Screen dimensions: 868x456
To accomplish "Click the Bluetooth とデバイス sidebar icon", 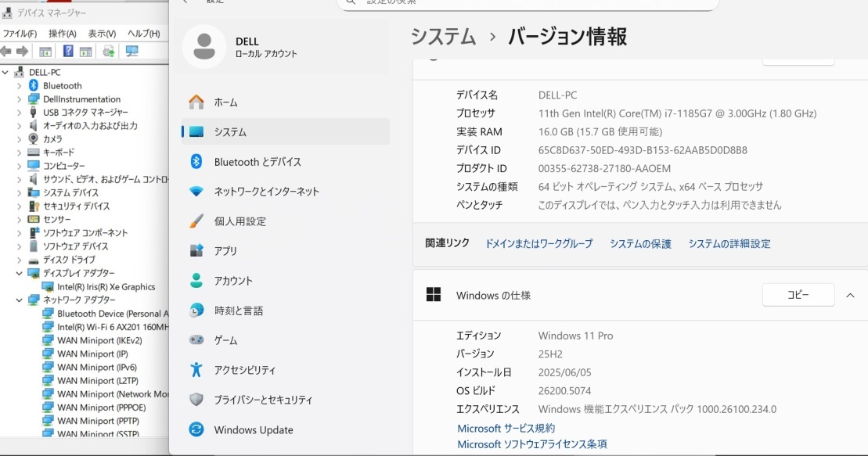I will click(196, 162).
